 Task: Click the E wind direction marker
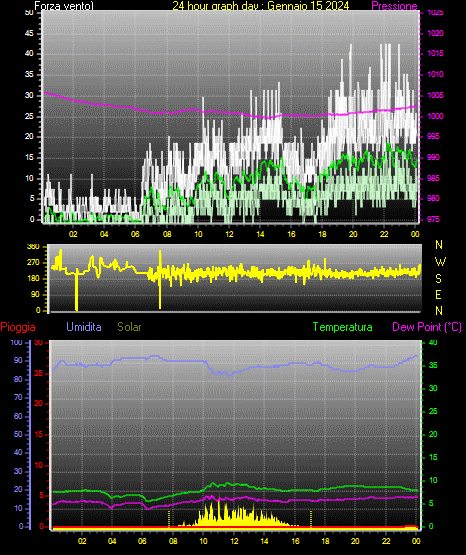(438, 294)
